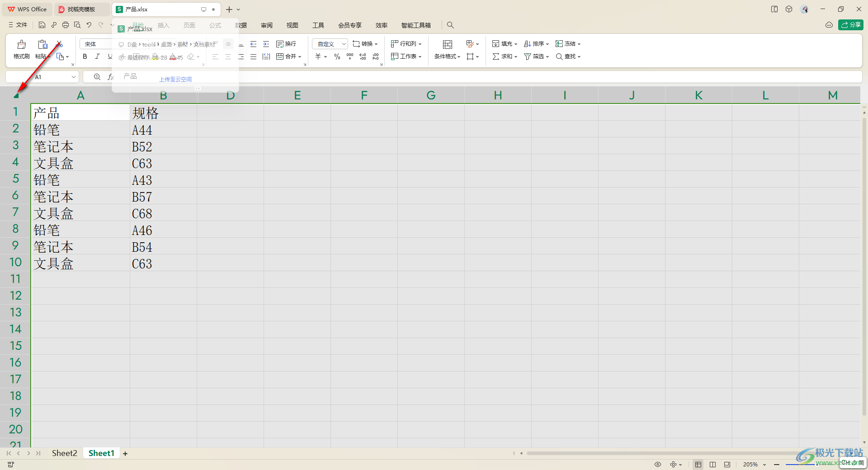Image resolution: width=868 pixels, height=470 pixels.
Task: Click the Sort (排序) button
Action: coord(536,44)
